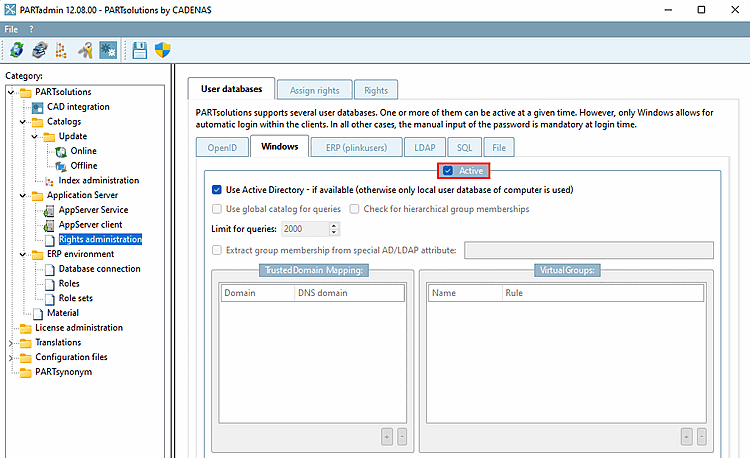Decrease the Limit for queries value
750x458 pixels.
click(x=334, y=232)
